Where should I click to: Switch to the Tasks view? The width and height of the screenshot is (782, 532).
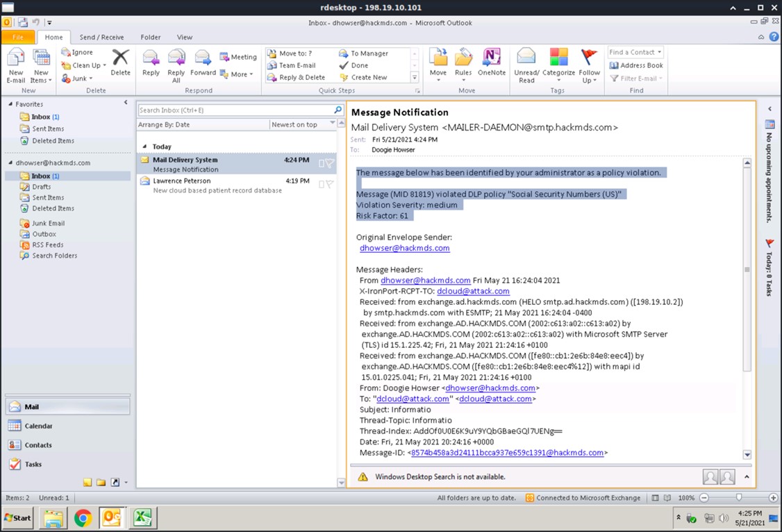[68, 464]
